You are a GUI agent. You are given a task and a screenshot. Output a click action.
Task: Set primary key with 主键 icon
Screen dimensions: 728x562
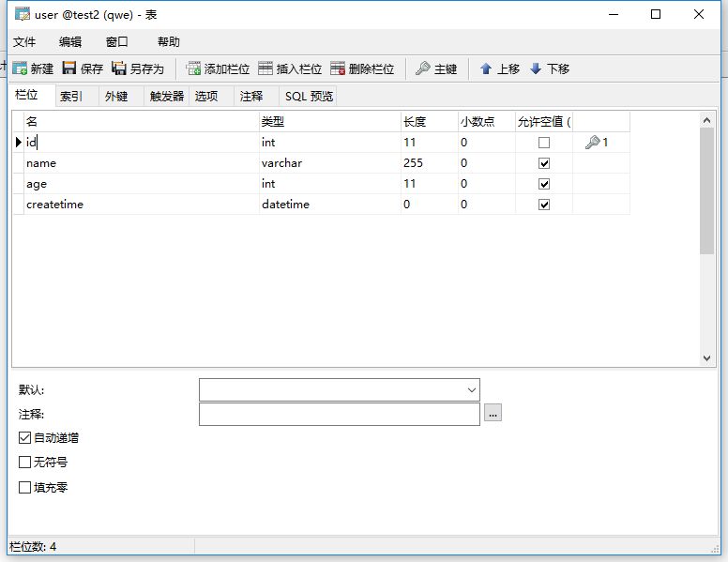click(423, 68)
